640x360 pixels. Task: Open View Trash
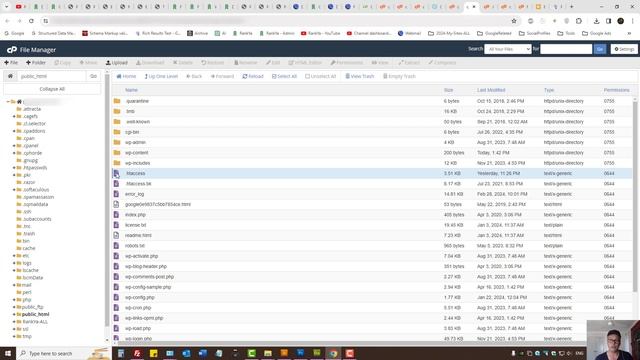(x=360, y=76)
